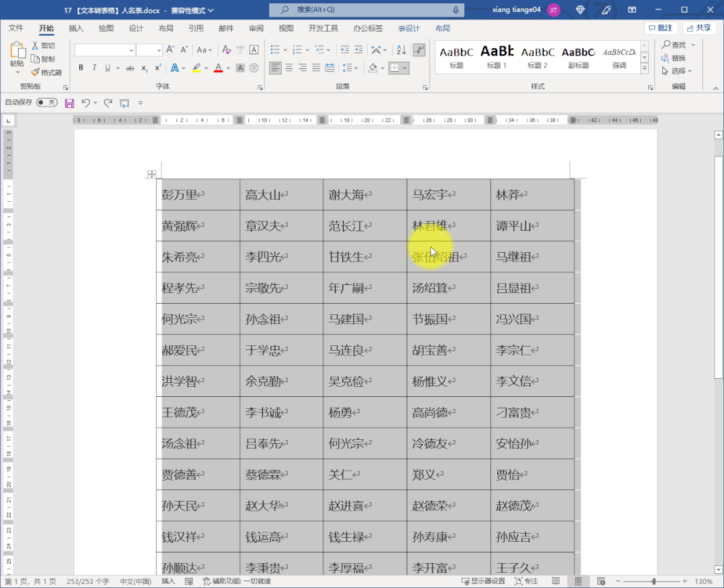Viewport: 724px width, 588px height.
Task: Select the Format Painter (格式刷) tool
Action: 47,72
